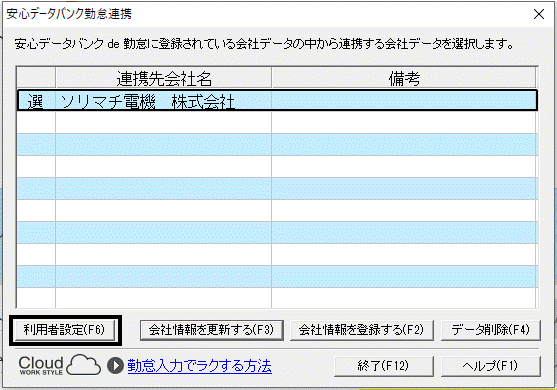Close the 安心データバンク勤怠連携 dialog
Viewport: 557px width, 390px height.
[x=539, y=14]
